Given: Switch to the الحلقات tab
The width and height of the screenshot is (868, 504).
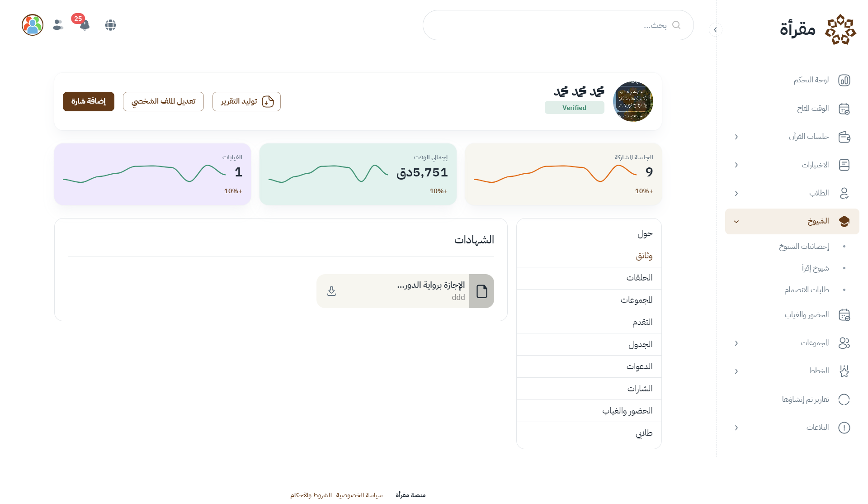Looking at the screenshot, I should [639, 278].
